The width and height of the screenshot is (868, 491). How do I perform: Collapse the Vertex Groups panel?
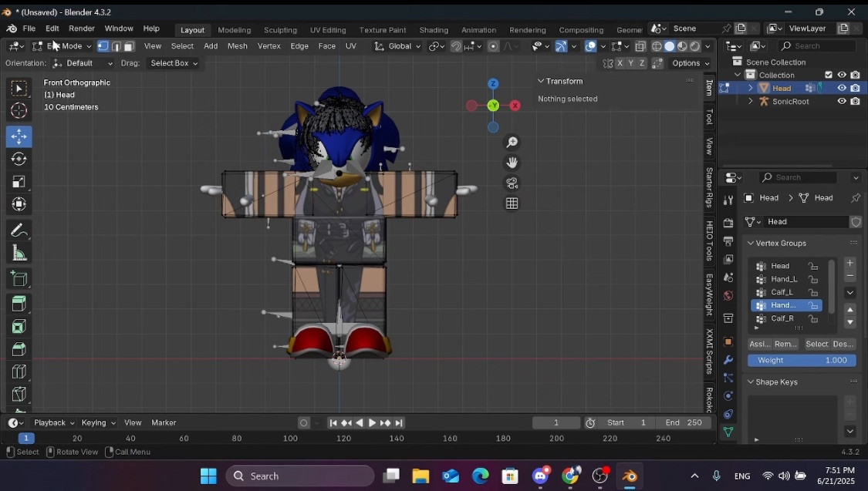[x=751, y=243]
